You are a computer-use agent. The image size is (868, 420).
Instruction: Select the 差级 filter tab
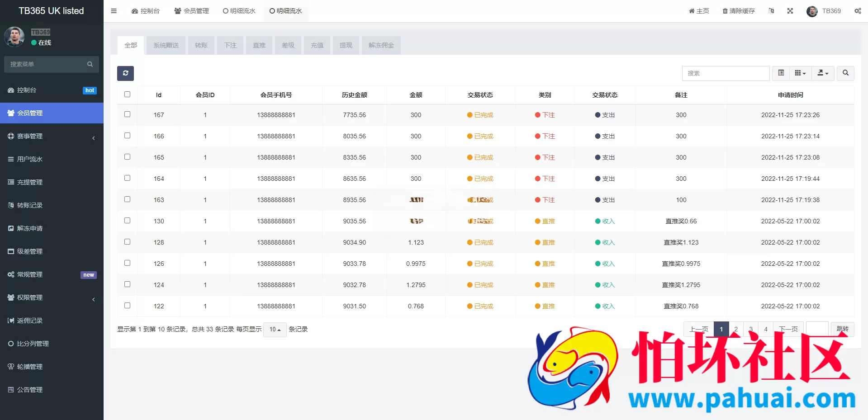[288, 45]
